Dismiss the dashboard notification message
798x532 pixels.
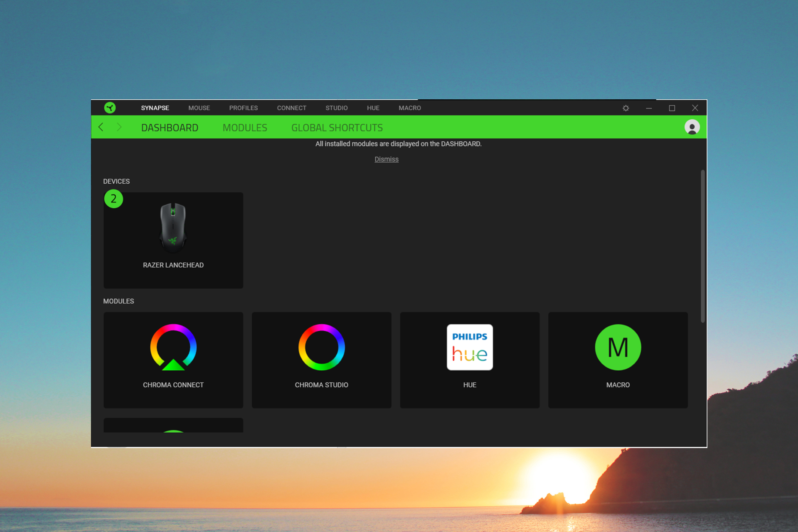(387, 159)
